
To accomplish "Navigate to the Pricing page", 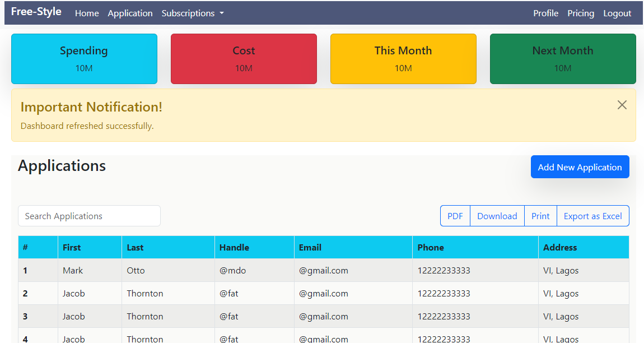I will 581,13.
